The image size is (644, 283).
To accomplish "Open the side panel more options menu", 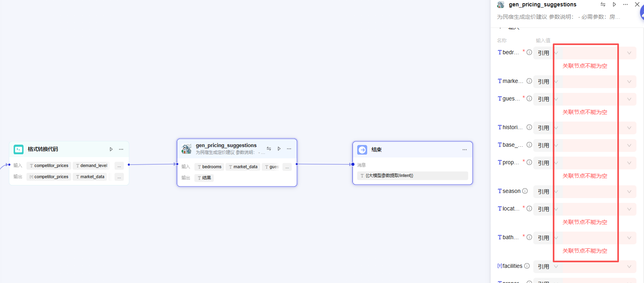I will 625,4.
